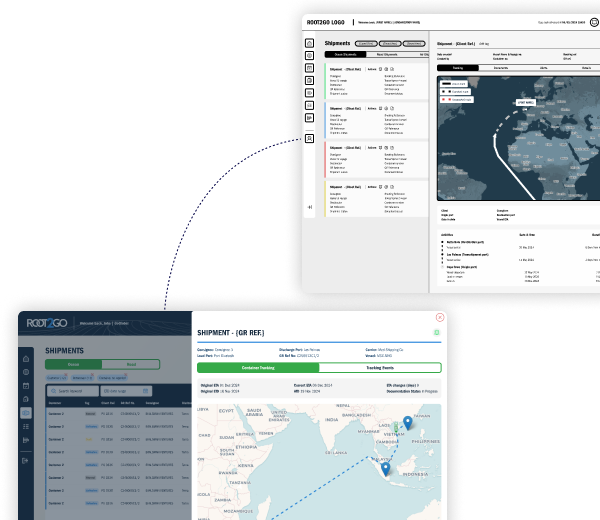This screenshot has width=600, height=520.
Task: Click highlighted shipments icon in dark blue sidebar
Action: (26, 413)
